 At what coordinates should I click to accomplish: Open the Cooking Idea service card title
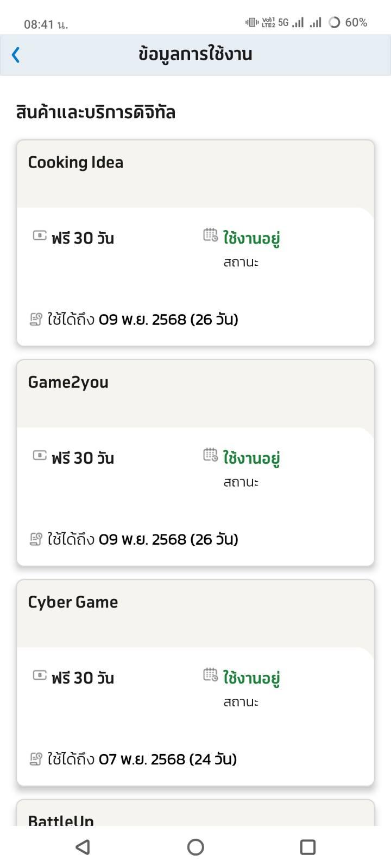[75, 162]
